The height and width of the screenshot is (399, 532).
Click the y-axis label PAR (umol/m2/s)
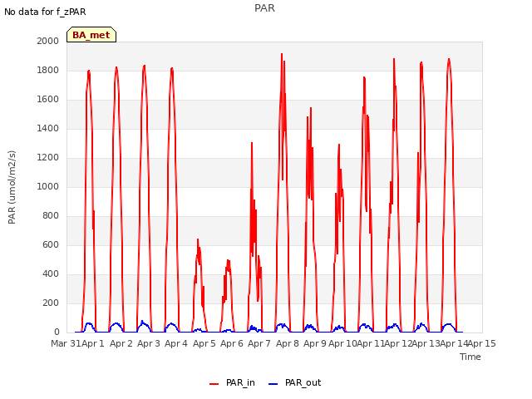(12, 187)
